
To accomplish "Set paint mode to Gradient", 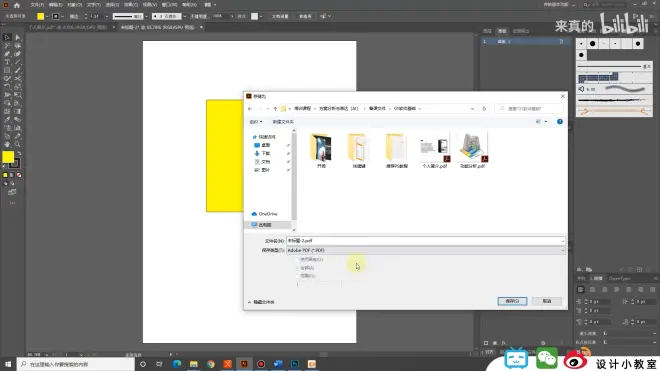I will [12, 175].
